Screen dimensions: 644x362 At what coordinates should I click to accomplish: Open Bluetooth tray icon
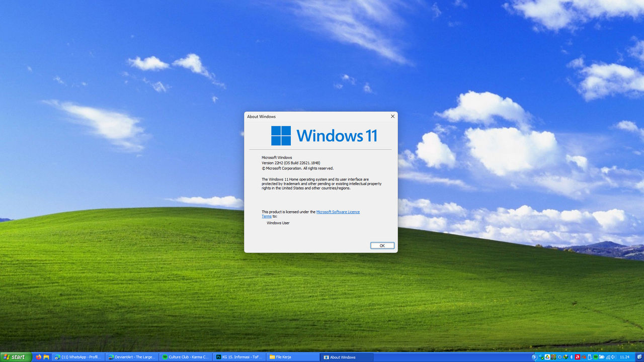tap(572, 357)
